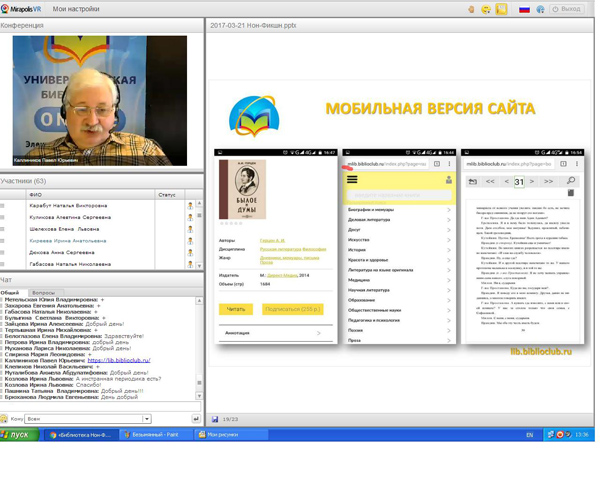Toggle grey box beside Шелехова Елена Львовна
Image resolution: width=600 pixels, height=480 pixels.
click(x=2, y=229)
